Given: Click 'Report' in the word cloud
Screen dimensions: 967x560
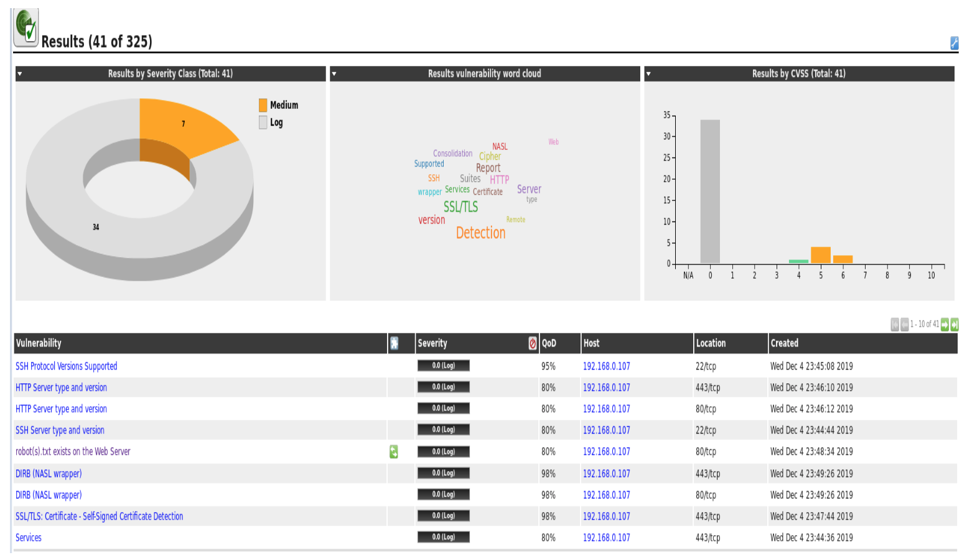Looking at the screenshot, I should (x=488, y=168).
